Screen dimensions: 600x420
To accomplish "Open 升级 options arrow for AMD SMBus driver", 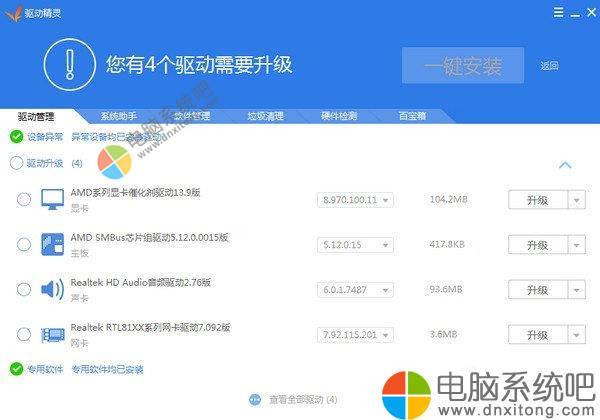I will coord(576,245).
